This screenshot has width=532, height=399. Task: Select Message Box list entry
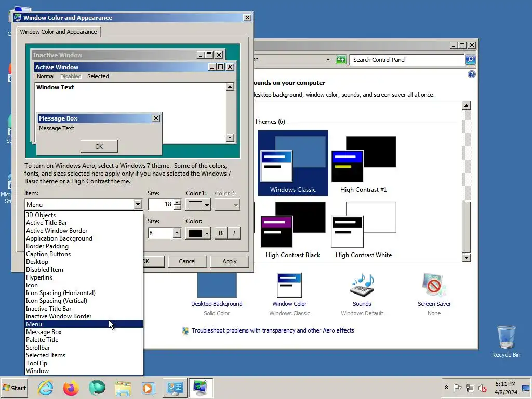pyautogui.click(x=84, y=332)
